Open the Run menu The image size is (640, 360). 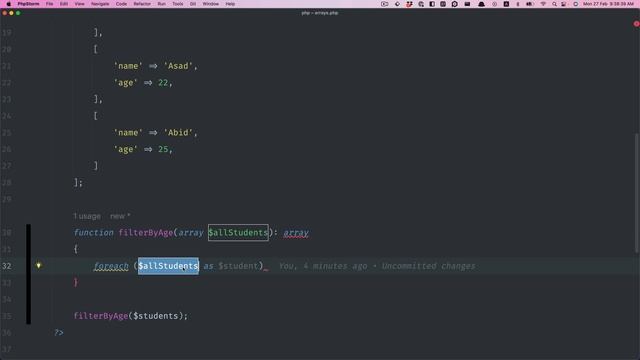tap(162, 4)
